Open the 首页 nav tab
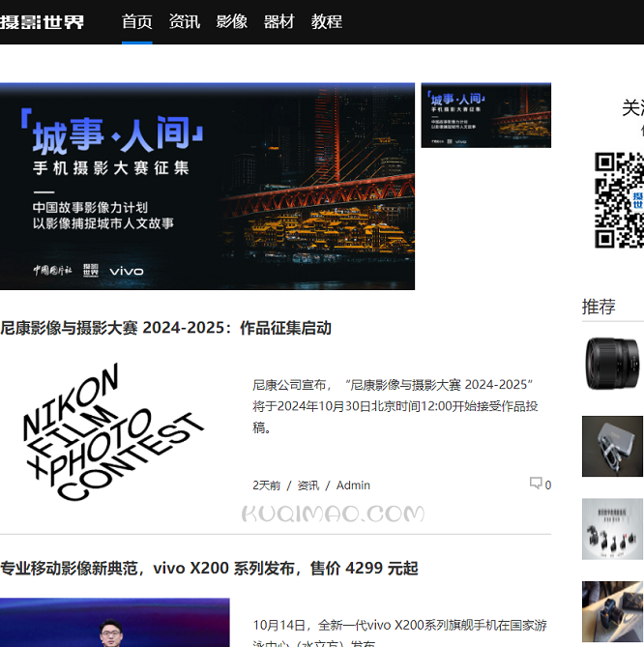Screen dimensions: 644x647 click(137, 22)
